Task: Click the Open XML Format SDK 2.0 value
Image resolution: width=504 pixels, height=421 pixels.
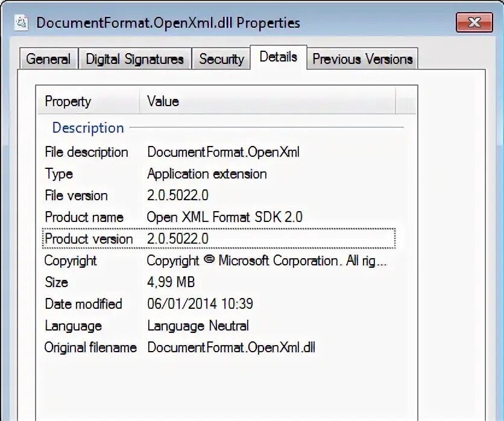Action: click(x=224, y=217)
